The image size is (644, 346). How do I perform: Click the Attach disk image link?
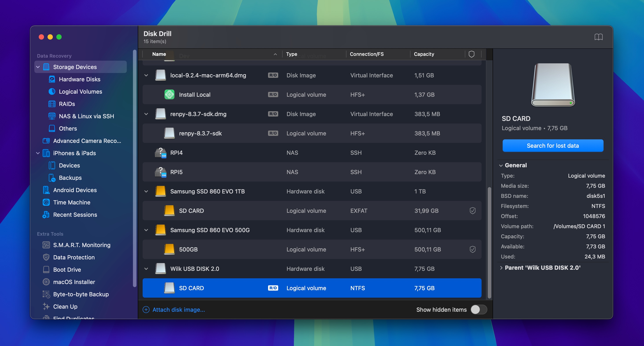[178, 310]
